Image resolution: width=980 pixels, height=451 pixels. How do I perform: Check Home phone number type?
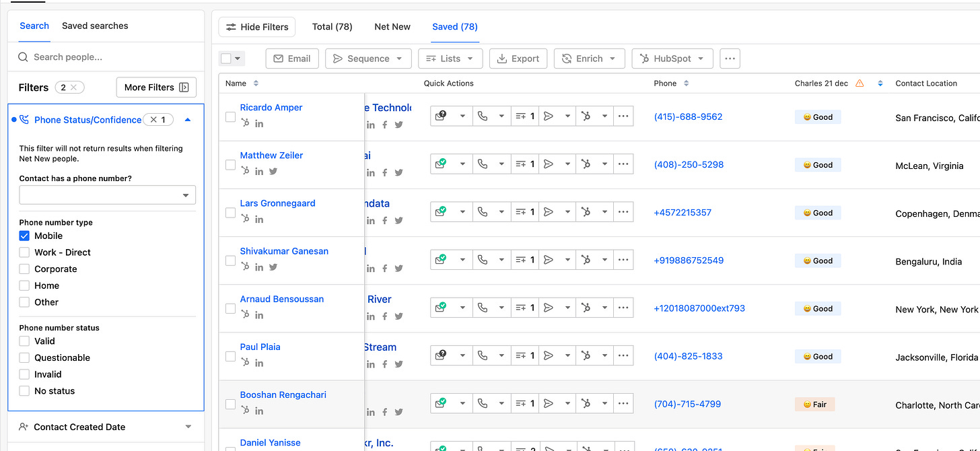(24, 285)
